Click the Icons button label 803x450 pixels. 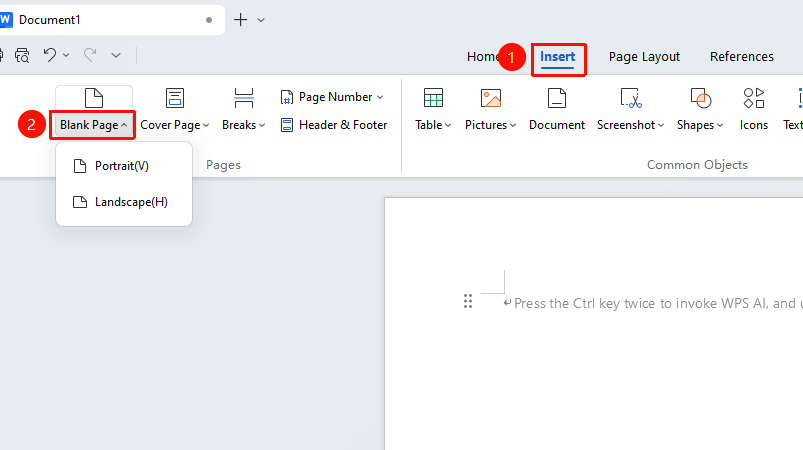(x=754, y=125)
